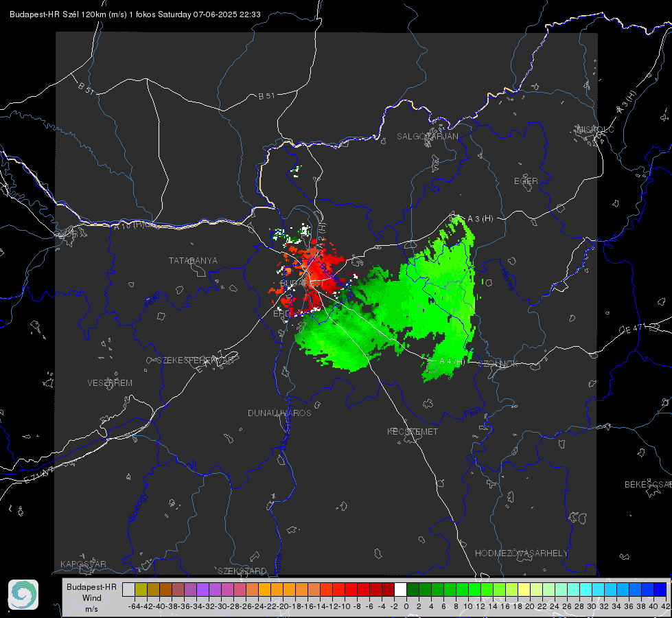Pick the yellow swatch in wind legend
The height and width of the screenshot is (618, 672).
[x=524, y=589]
